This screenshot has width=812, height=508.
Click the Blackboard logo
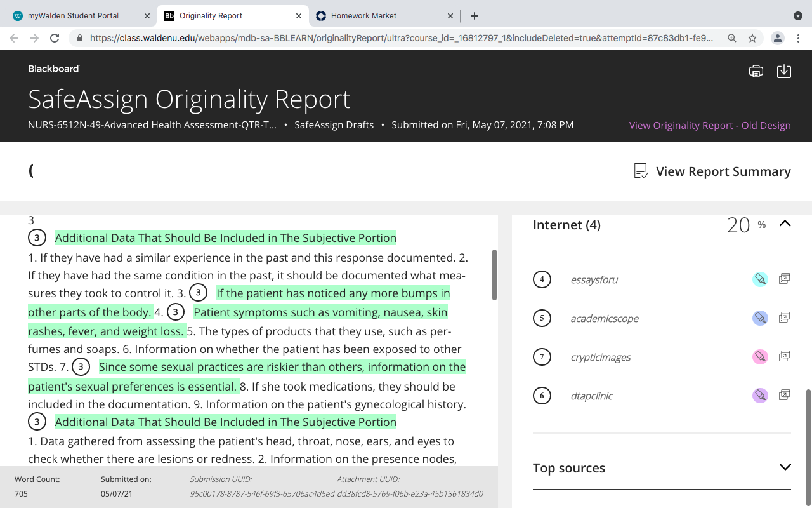pyautogui.click(x=53, y=69)
